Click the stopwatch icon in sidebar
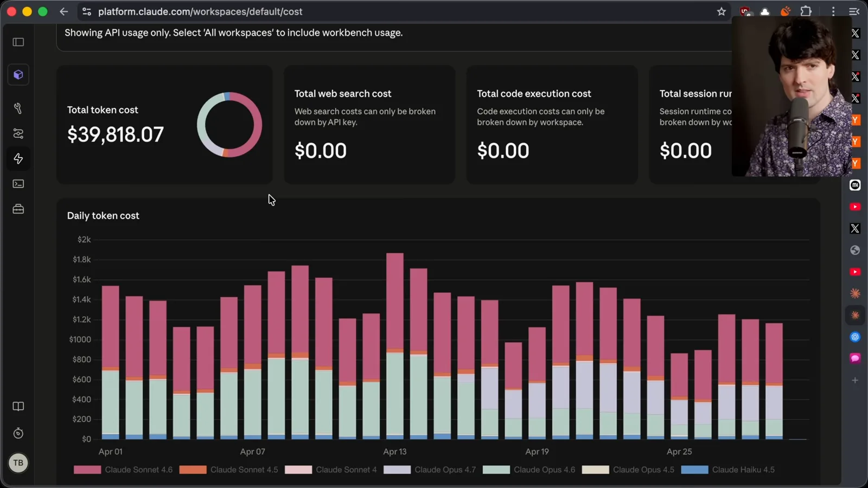This screenshot has width=868, height=488. click(18, 433)
